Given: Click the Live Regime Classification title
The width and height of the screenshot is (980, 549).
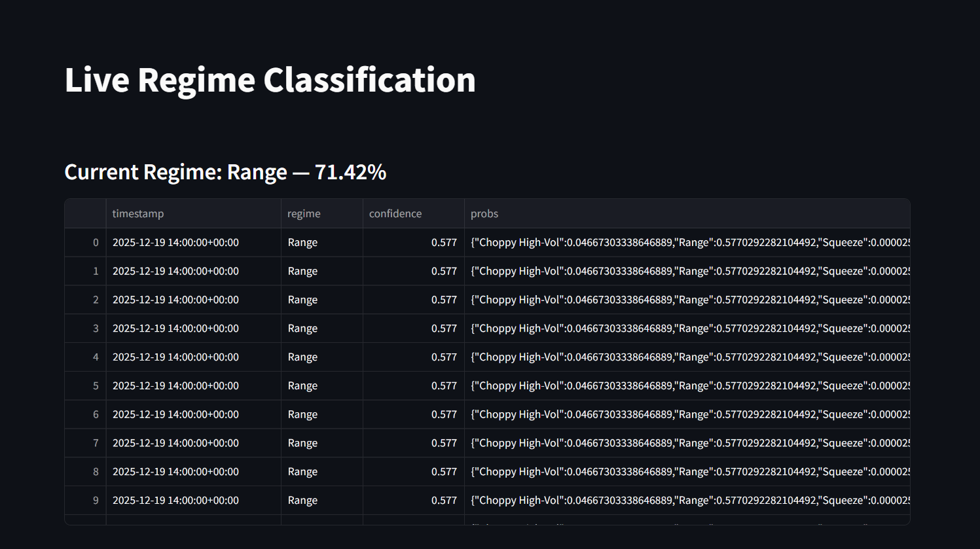Looking at the screenshot, I should (270, 80).
